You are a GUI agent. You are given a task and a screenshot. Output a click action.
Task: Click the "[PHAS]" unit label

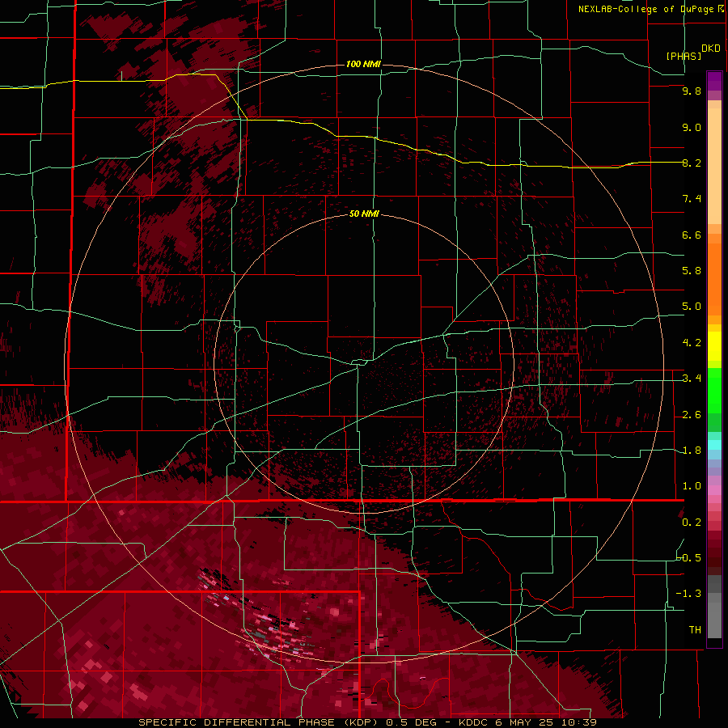point(684,56)
